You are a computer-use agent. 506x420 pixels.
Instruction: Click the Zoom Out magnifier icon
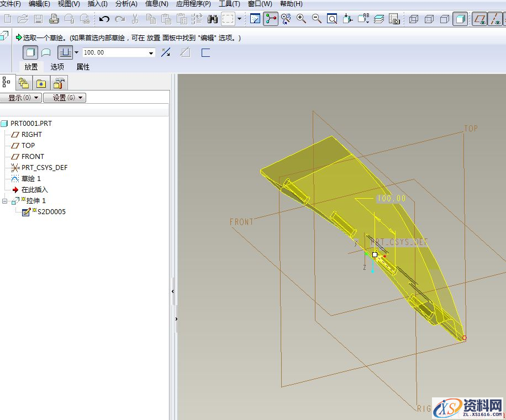317,19
